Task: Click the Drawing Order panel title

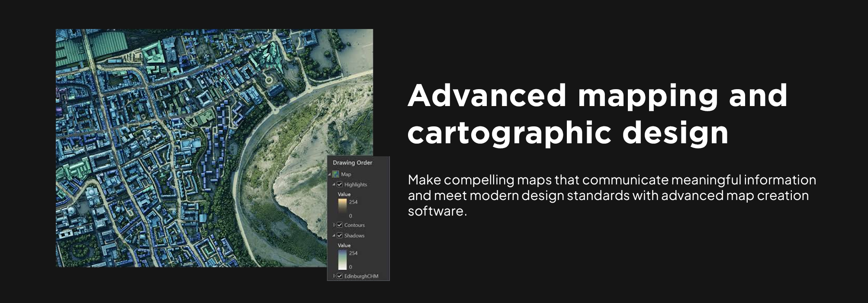Action: pyautogui.click(x=352, y=163)
